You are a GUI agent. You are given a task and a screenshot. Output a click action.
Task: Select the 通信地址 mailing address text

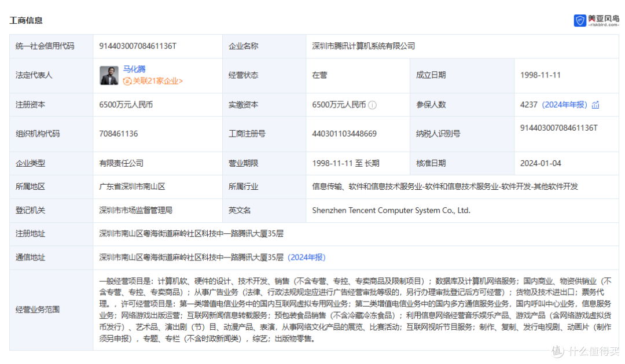point(192,257)
